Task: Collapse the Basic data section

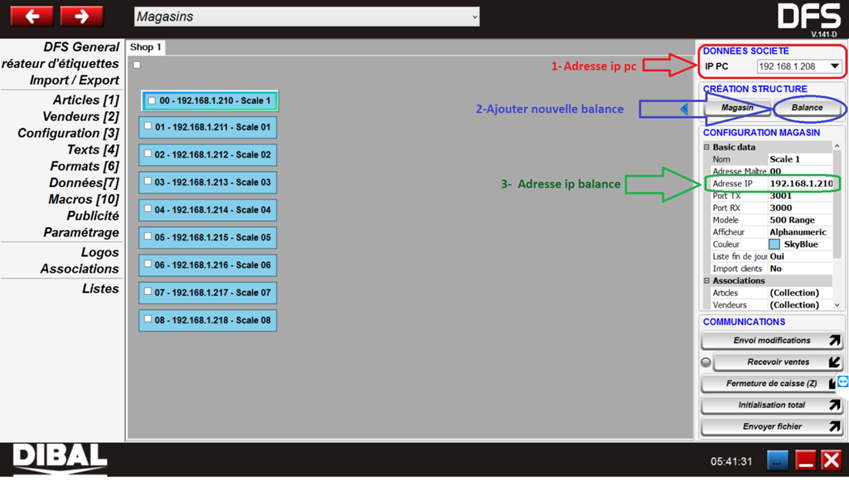Action: tap(707, 147)
